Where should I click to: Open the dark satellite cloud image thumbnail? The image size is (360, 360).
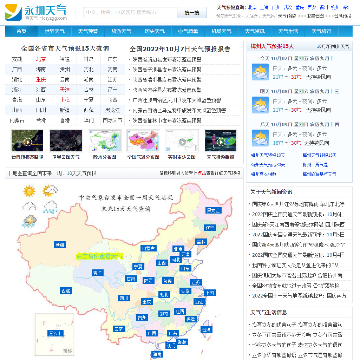point(66,141)
